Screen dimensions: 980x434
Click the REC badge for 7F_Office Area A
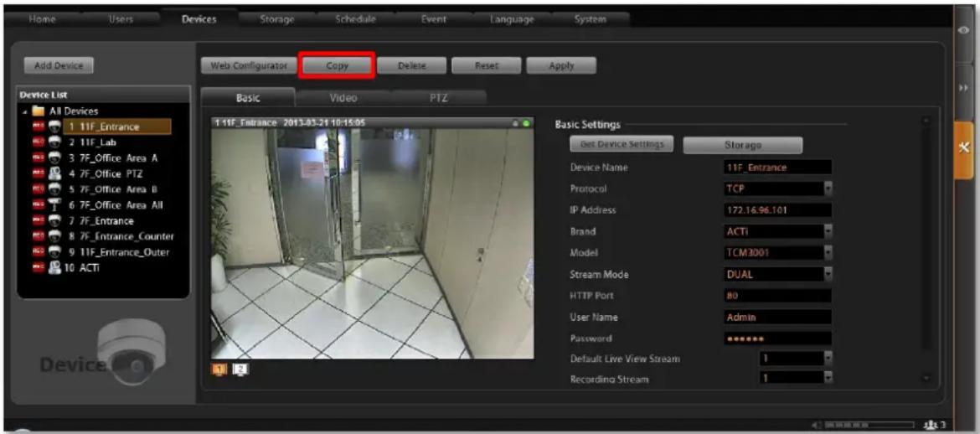(x=37, y=158)
